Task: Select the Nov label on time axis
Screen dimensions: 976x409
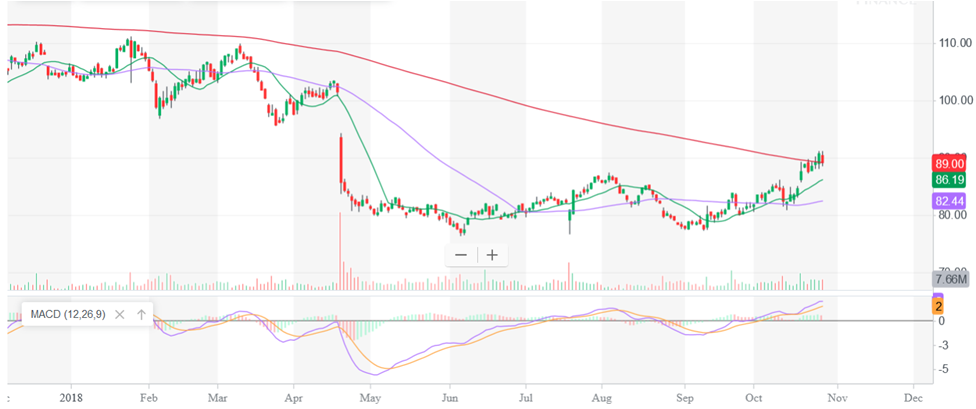Action: (835, 395)
